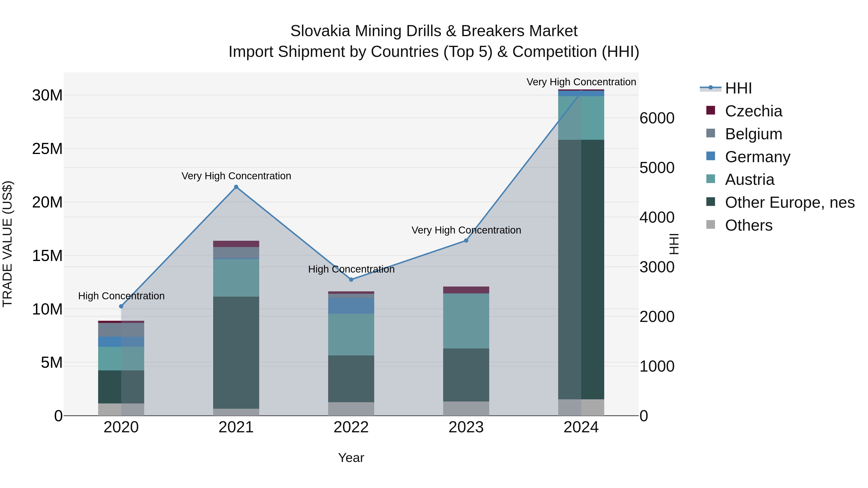Click the 2023 x-axis year label
This screenshot has width=868, height=488.
pyautogui.click(x=466, y=427)
